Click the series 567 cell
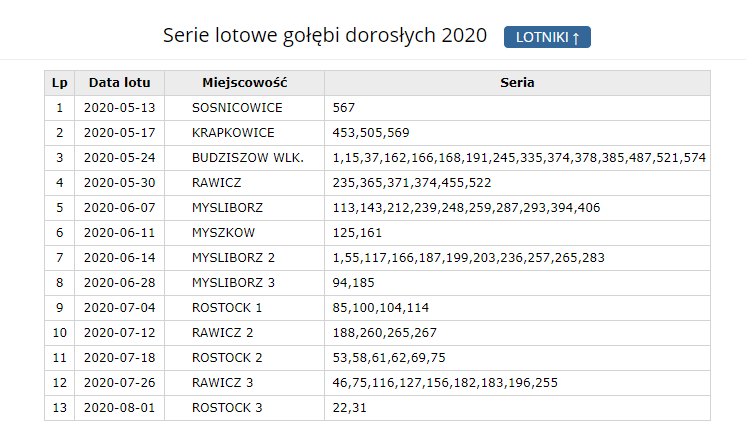The width and height of the screenshot is (746, 435). tap(344, 108)
